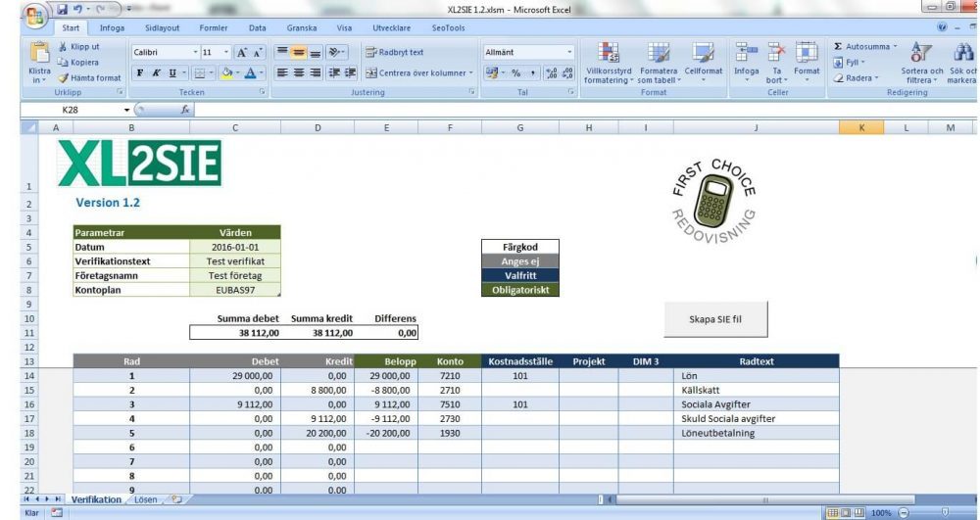Open Kontoplan EUBAS97 cell
980x520 pixels.
pos(235,290)
